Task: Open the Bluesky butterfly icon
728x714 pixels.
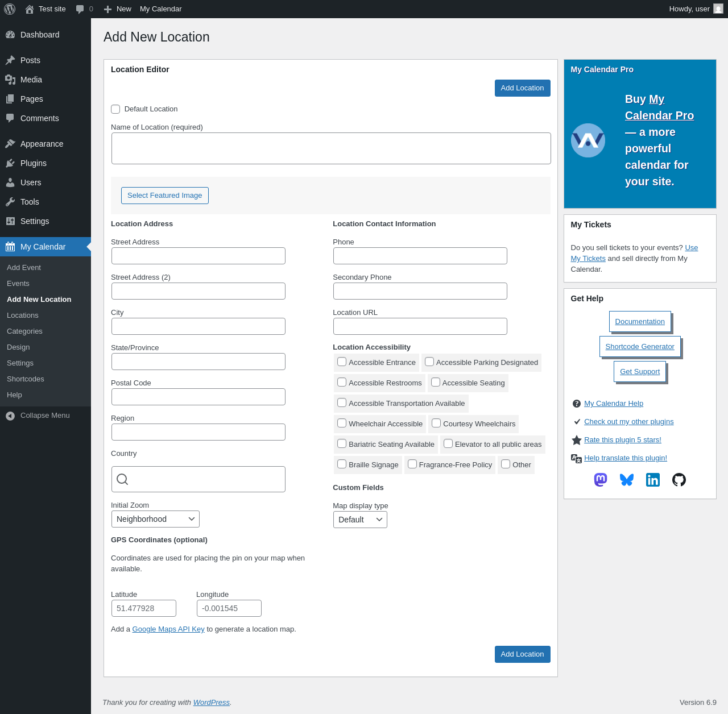Action: pyautogui.click(x=627, y=480)
